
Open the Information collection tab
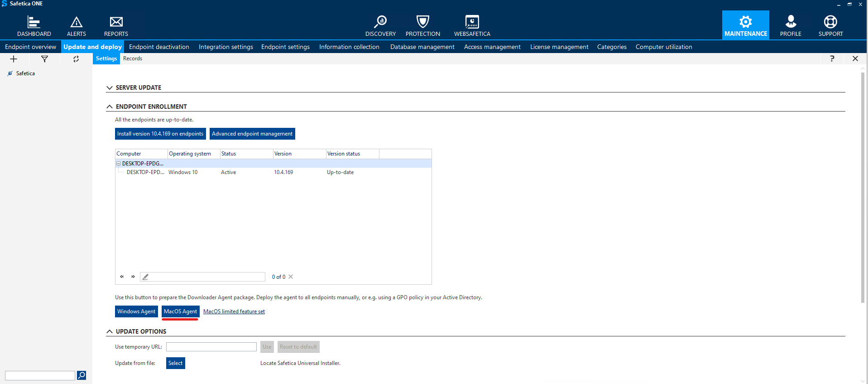349,47
